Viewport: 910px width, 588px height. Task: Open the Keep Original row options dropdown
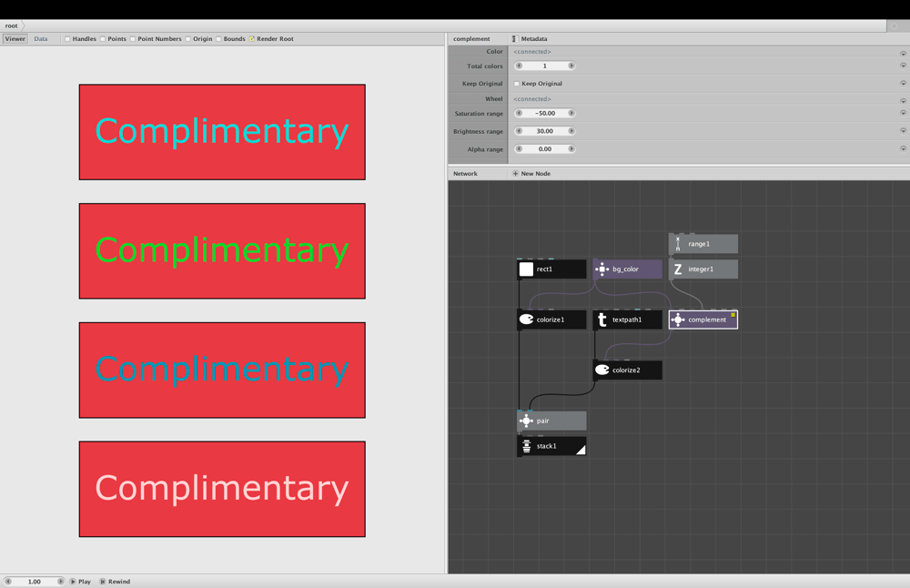tap(903, 84)
